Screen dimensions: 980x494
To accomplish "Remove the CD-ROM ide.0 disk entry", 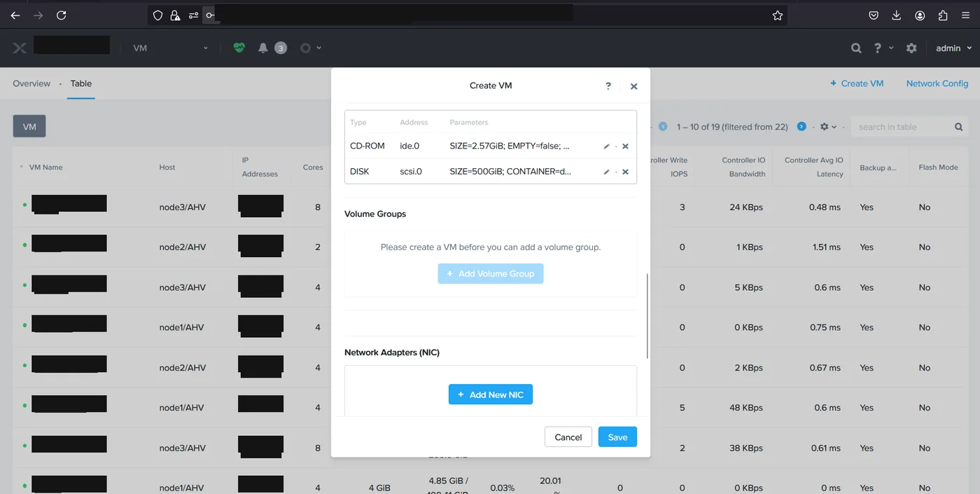I will click(625, 146).
